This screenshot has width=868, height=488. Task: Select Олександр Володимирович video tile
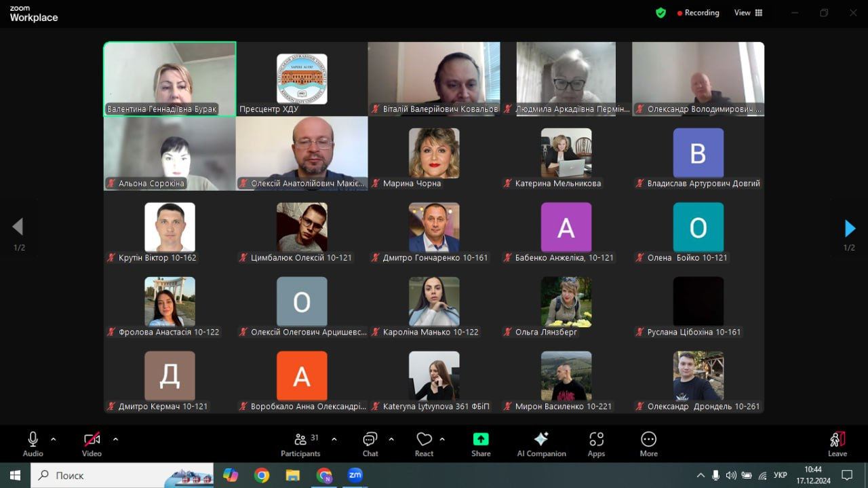pos(698,79)
